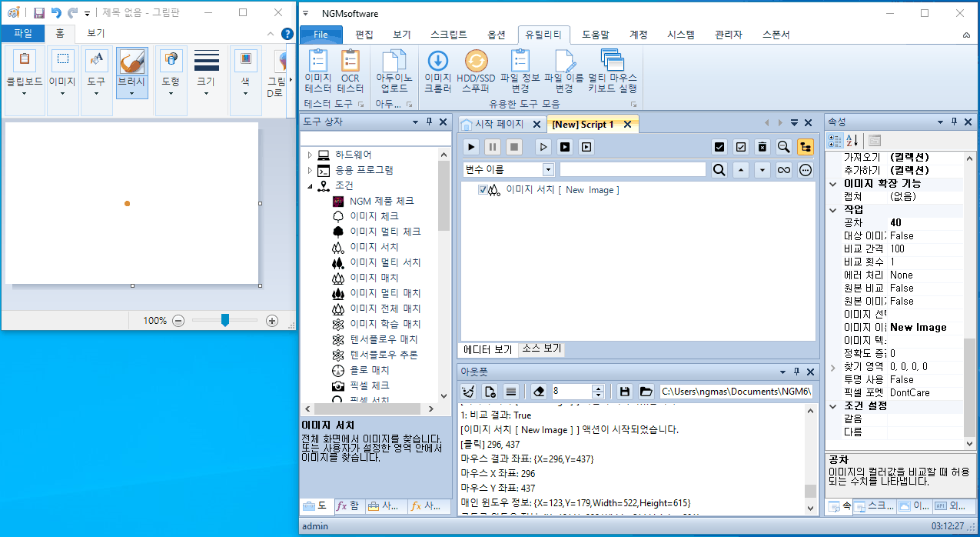This screenshot has width=980, height=537.
Task: Collapse the 조건 tree node
Action: (x=310, y=185)
